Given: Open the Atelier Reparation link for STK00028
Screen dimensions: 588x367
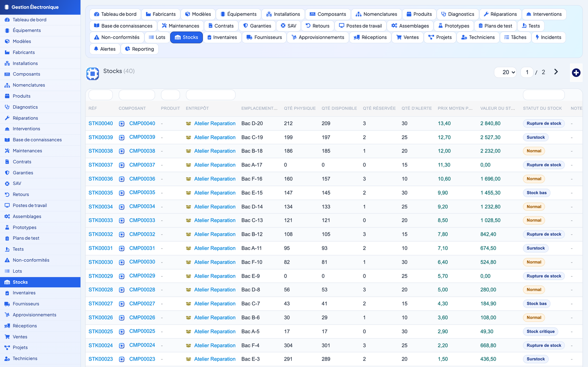Looking at the screenshot, I should point(215,290).
